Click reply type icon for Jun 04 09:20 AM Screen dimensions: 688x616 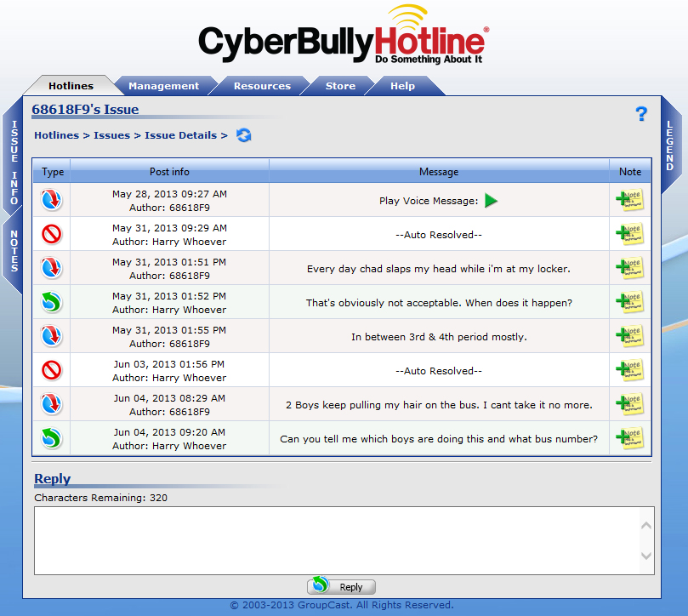coord(51,438)
